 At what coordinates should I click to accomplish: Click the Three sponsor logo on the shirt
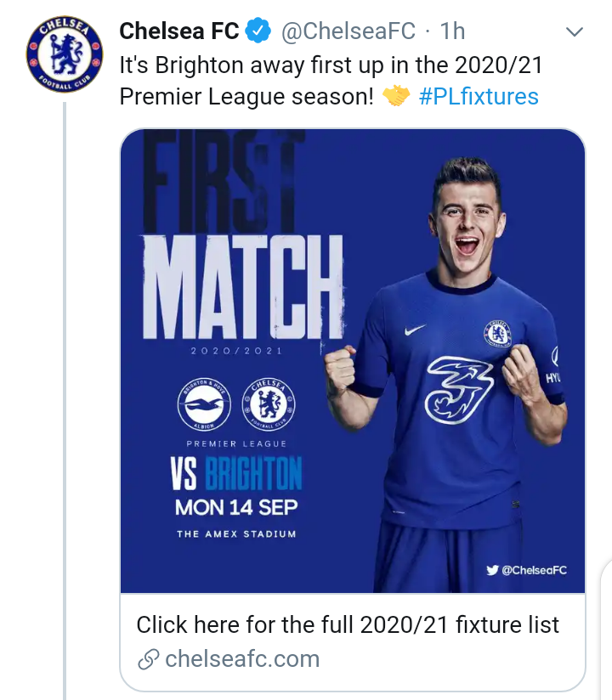(460, 390)
